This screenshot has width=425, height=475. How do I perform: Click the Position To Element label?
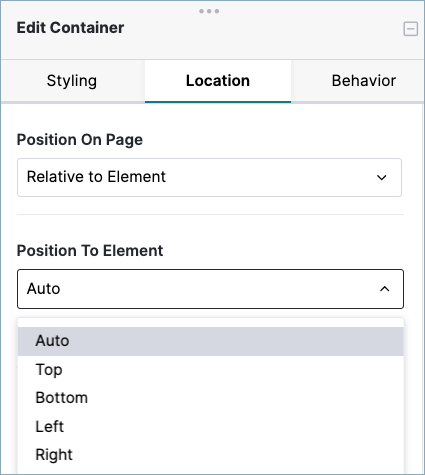[90, 251]
